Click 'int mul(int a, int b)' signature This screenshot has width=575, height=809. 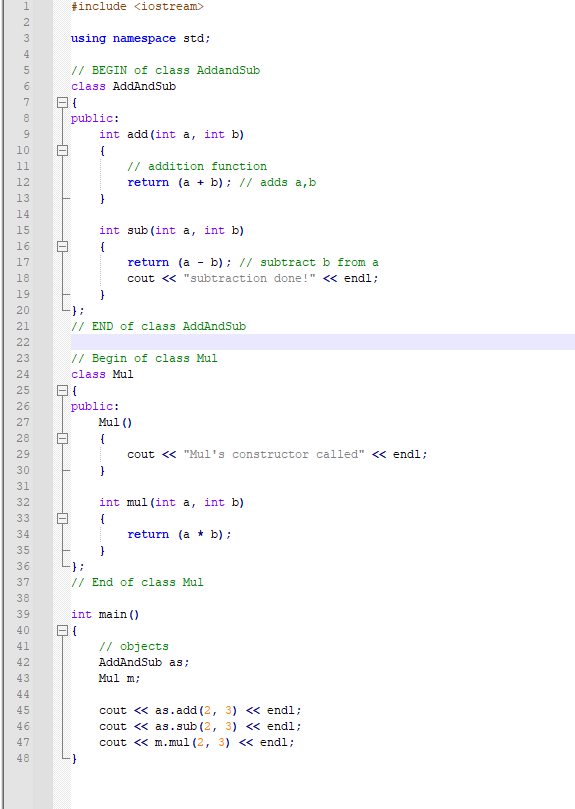click(x=171, y=502)
